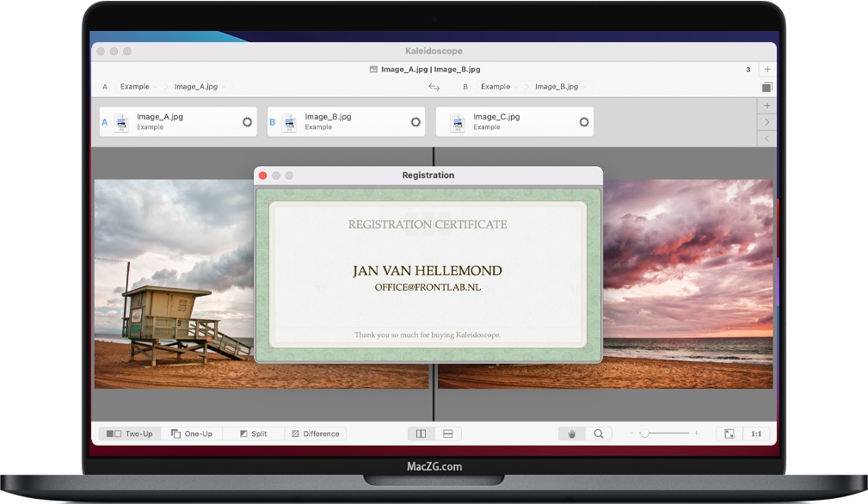The image size is (868, 504).
Task: Select the Image_C.jpg file card
Action: (x=514, y=122)
